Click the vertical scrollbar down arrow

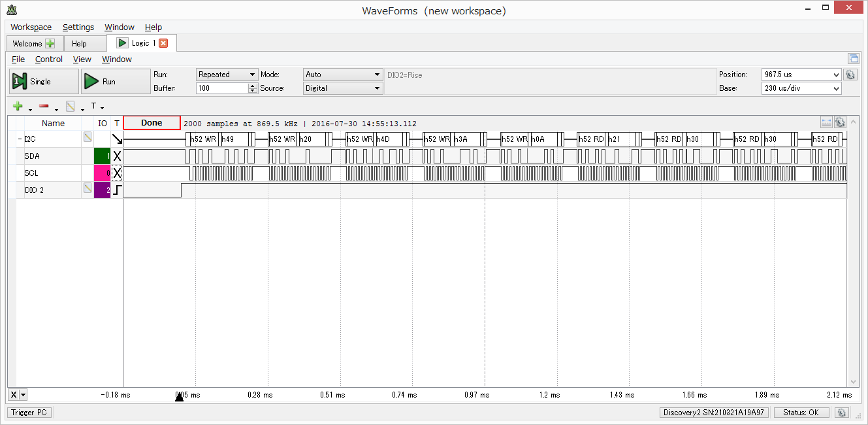click(x=852, y=382)
